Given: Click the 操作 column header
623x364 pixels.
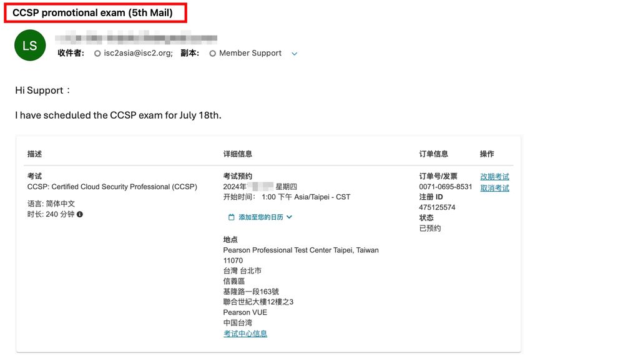Looking at the screenshot, I should [x=487, y=154].
